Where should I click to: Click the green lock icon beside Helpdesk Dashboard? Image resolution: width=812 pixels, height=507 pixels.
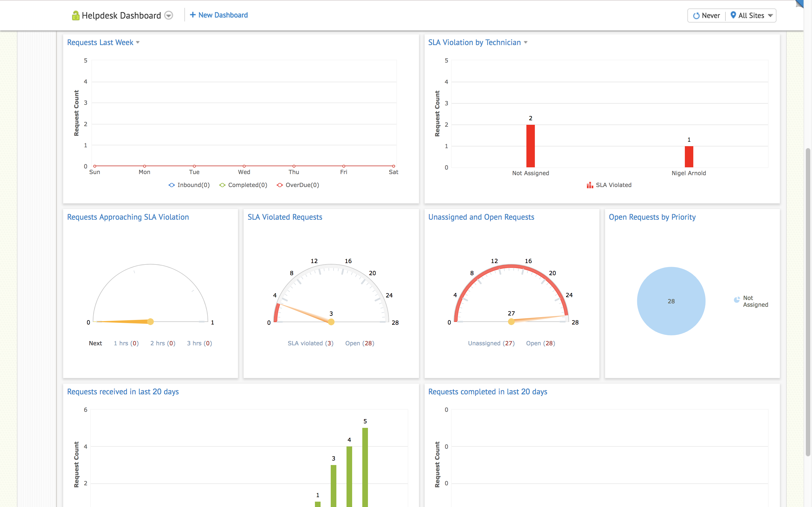(76, 15)
